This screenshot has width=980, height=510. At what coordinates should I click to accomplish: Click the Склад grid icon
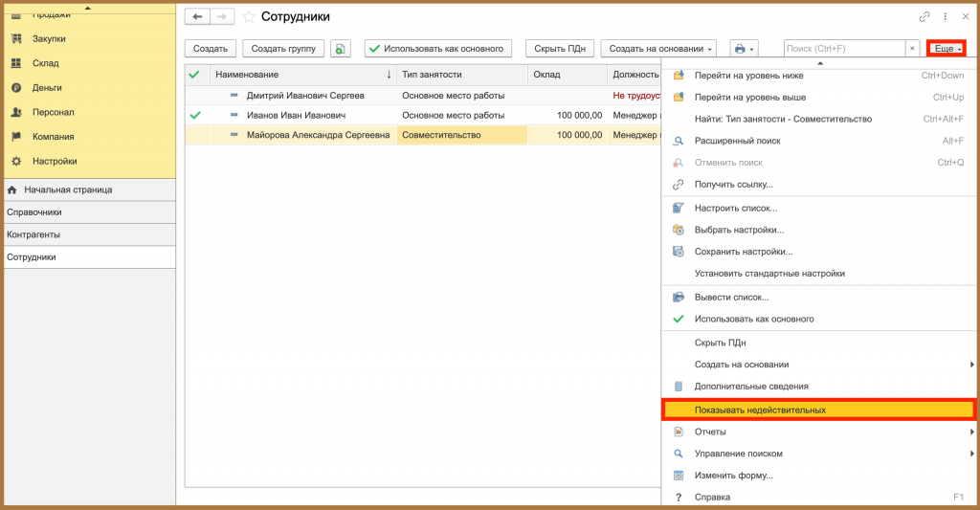coord(17,63)
